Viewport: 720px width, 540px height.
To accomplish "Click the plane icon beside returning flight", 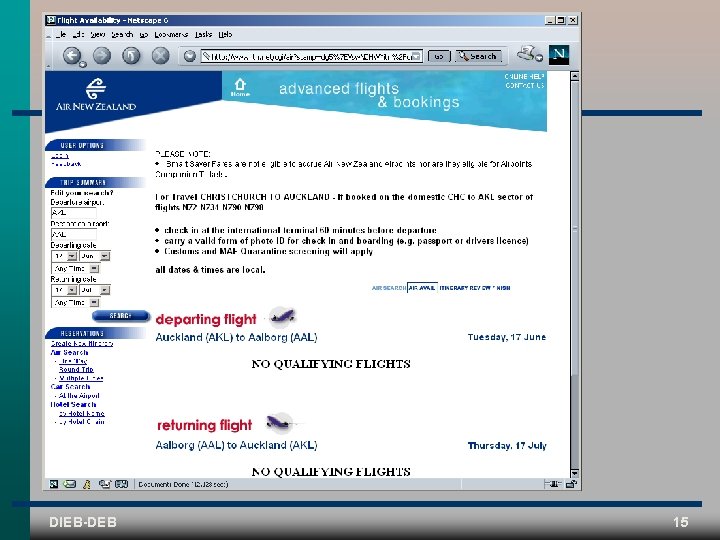I will click(x=281, y=423).
